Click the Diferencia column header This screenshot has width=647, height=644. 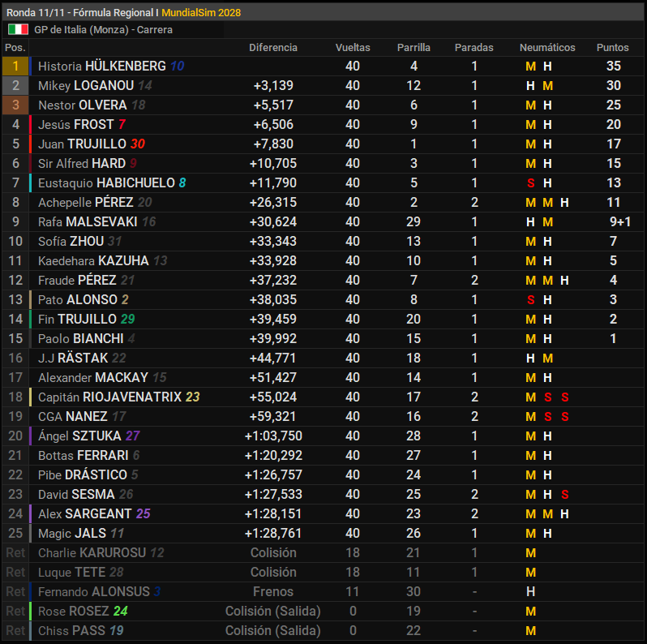pos(273,48)
